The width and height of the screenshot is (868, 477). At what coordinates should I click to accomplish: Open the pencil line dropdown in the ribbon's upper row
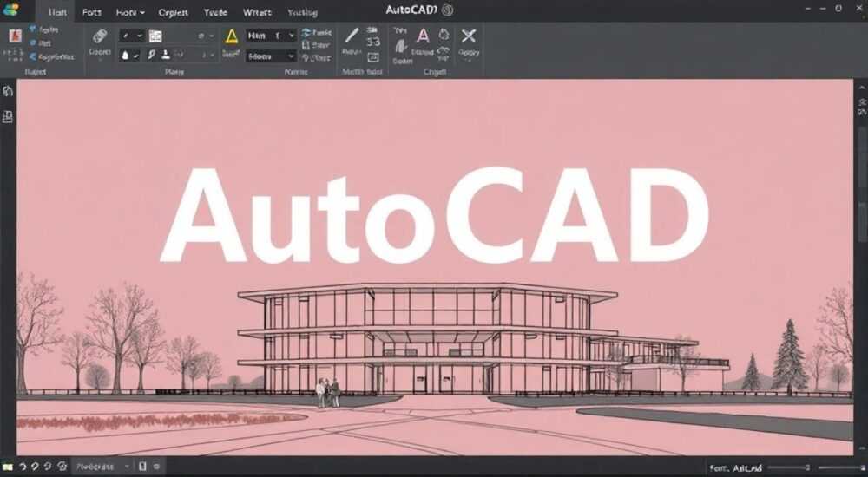[140, 36]
